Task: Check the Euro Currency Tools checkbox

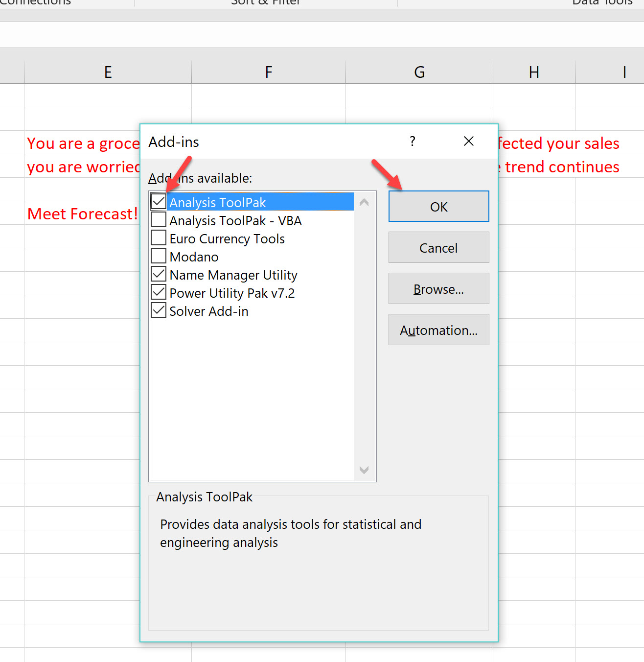Action: click(x=158, y=237)
